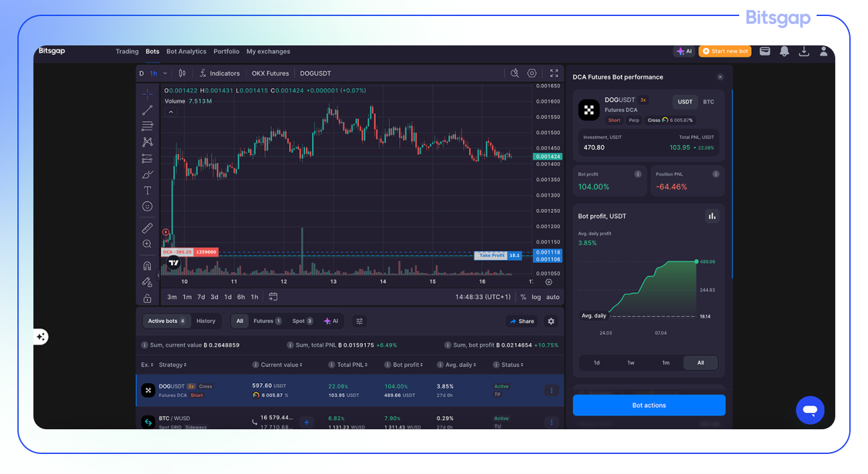Open the wallet card icon in header
This screenshot has width=868, height=474.
765,51
